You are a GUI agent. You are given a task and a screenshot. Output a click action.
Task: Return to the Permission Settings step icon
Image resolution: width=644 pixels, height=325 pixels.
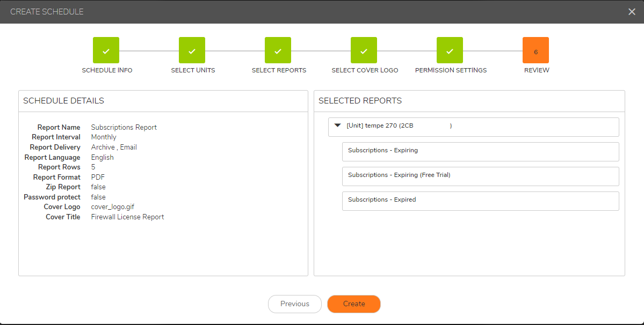(450, 50)
